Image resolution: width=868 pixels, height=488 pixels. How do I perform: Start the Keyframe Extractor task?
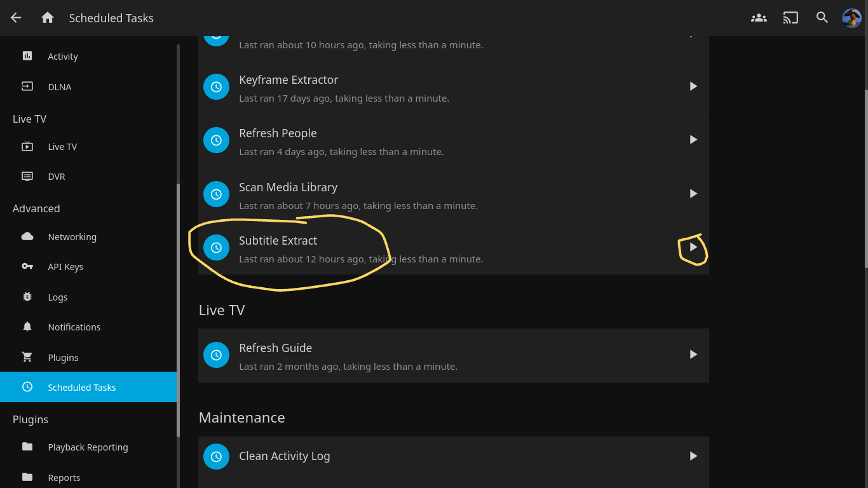point(693,86)
